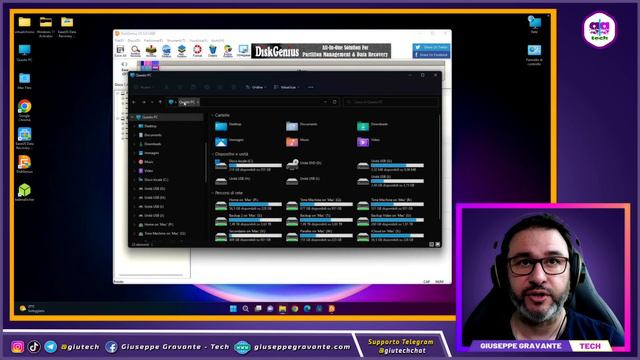Refresh the Explorer window
This screenshot has height=360, width=640.
335,102
